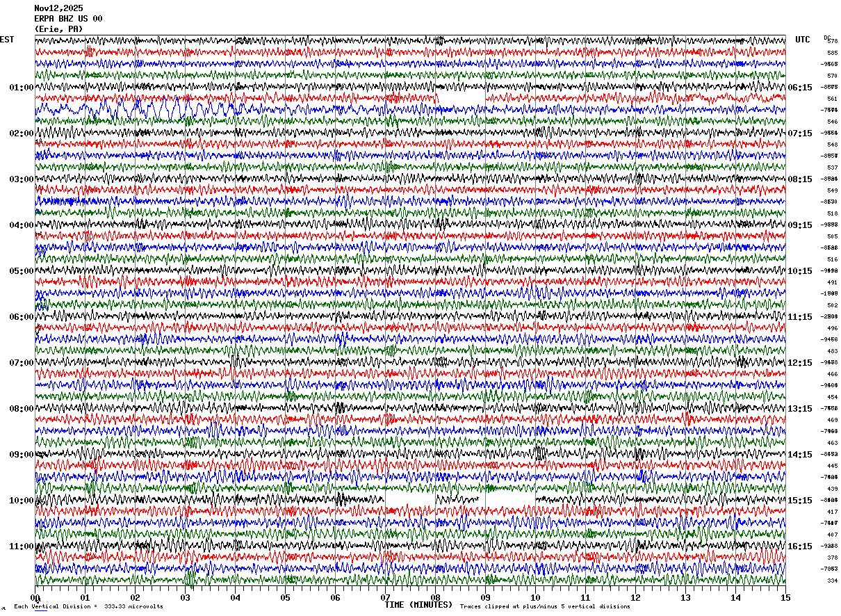The height and width of the screenshot is (616, 841).
Task: Click the date label Nov12,2025
Action: 58,8
